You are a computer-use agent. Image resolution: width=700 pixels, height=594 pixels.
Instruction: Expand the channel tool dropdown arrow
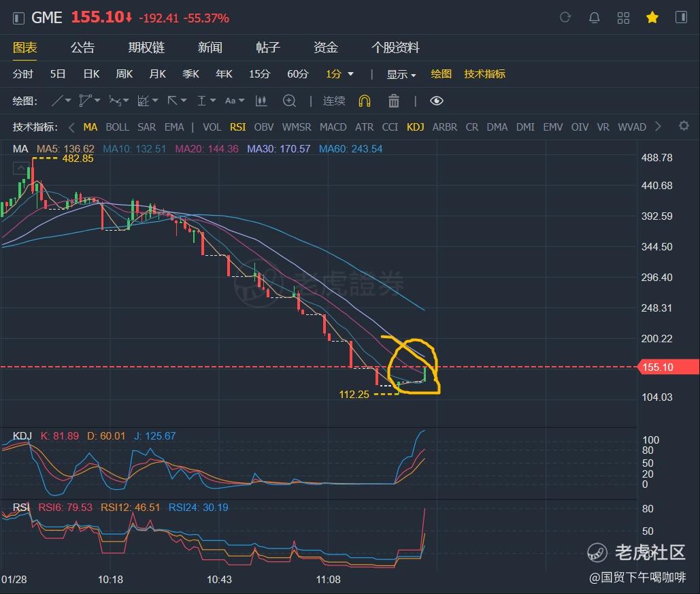(x=97, y=101)
